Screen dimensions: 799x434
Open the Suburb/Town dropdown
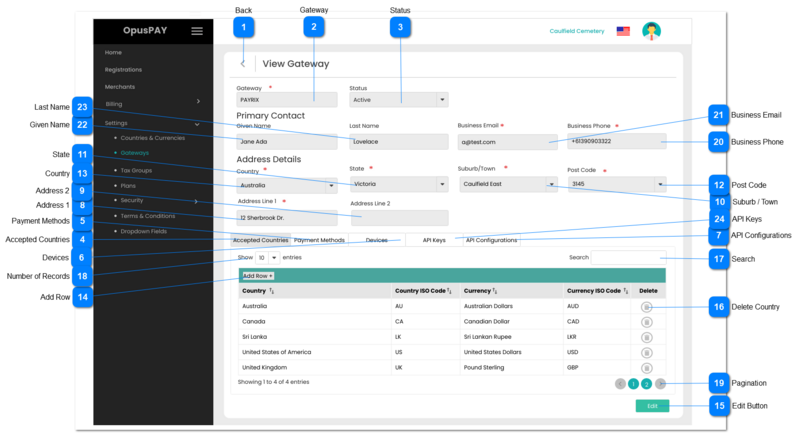(551, 184)
